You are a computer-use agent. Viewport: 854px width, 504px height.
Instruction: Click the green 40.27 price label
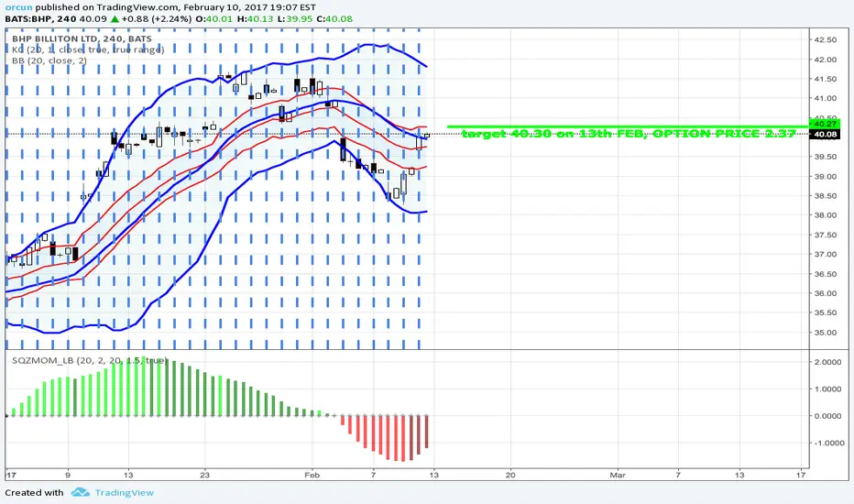[x=825, y=125]
